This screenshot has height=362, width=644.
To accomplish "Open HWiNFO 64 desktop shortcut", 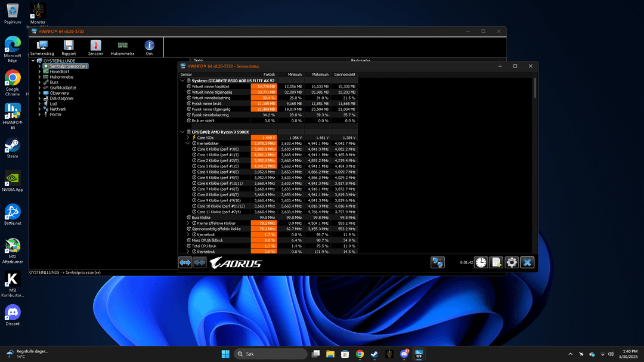I will coord(13,116).
